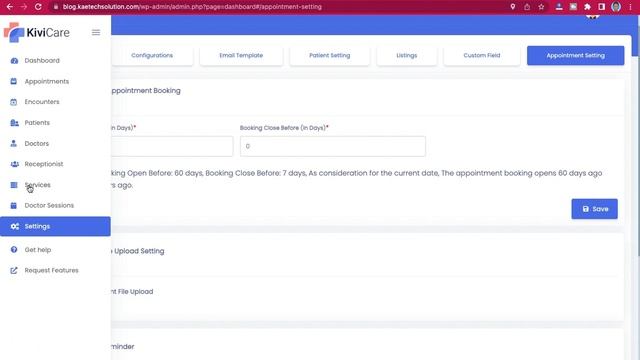Click the Receptionist group icon
The image size is (640, 360).
coord(14,164)
